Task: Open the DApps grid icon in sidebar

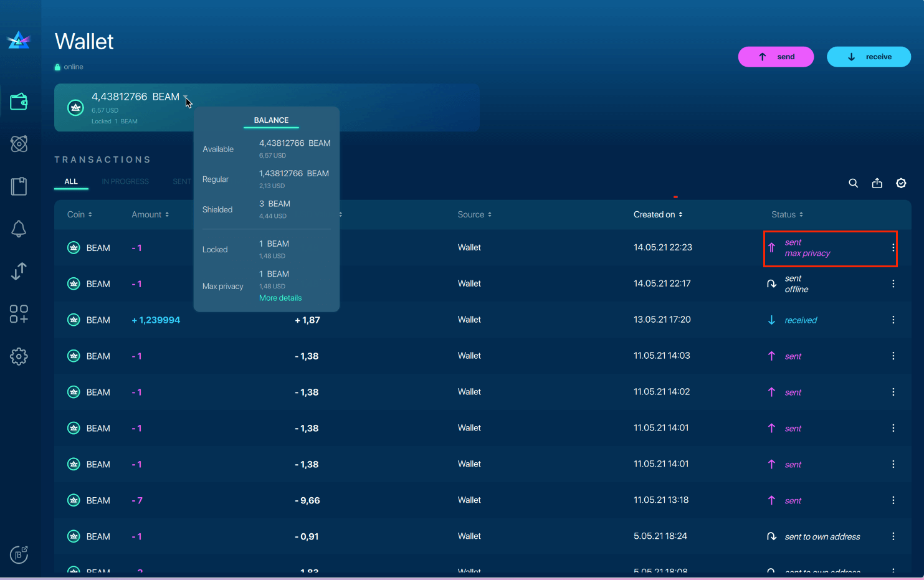Action: click(19, 314)
